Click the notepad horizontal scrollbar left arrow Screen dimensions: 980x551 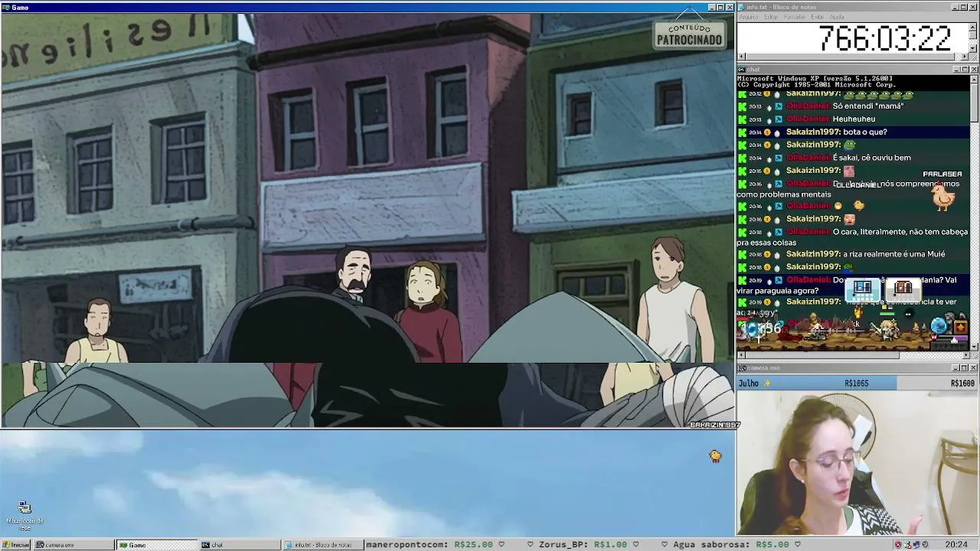point(742,57)
